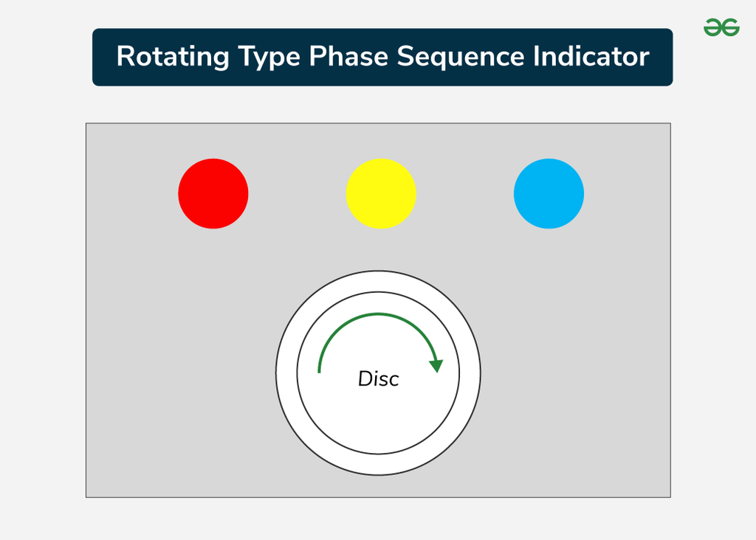The height and width of the screenshot is (540, 756).
Task: Click the word "Rotating" in the title
Action: 173,57
